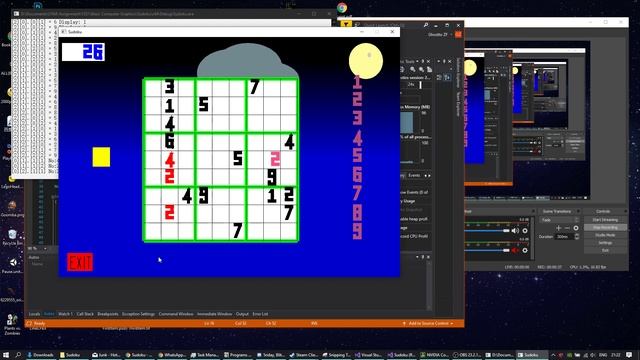Open Windows Start menu
The image size is (640, 360).
6,355
